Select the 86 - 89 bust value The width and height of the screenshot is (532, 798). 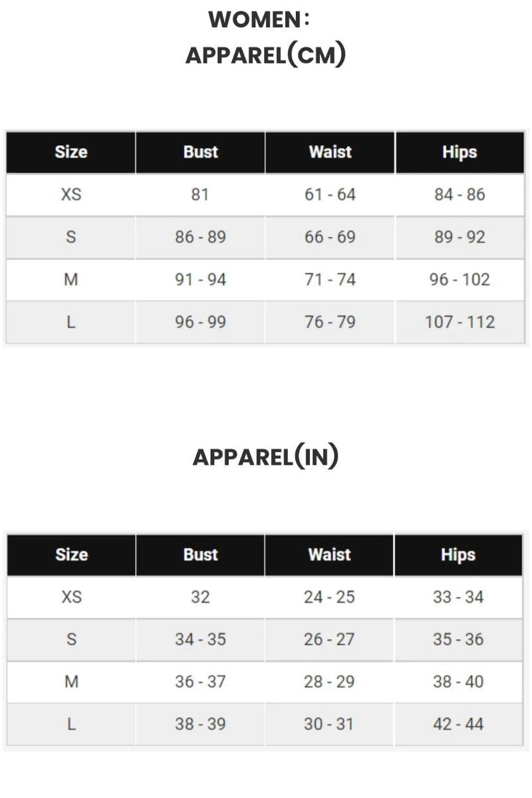coord(200,237)
